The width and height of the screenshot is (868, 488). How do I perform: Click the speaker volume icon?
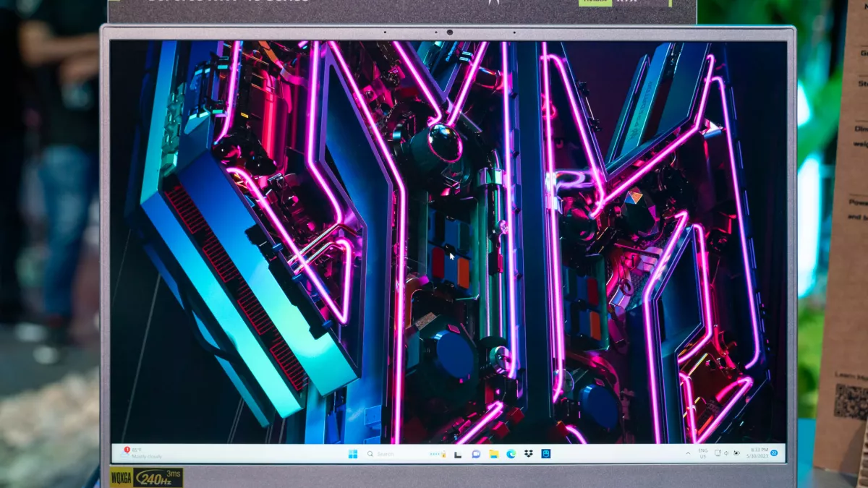click(x=727, y=453)
